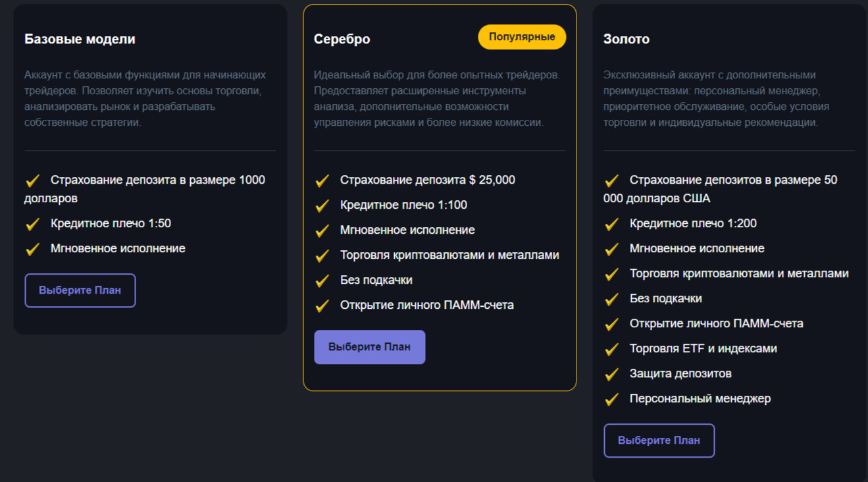Screen dimensions: 868x482
Task: Click the Золото plan description paragraph
Action: pyautogui.click(x=716, y=99)
